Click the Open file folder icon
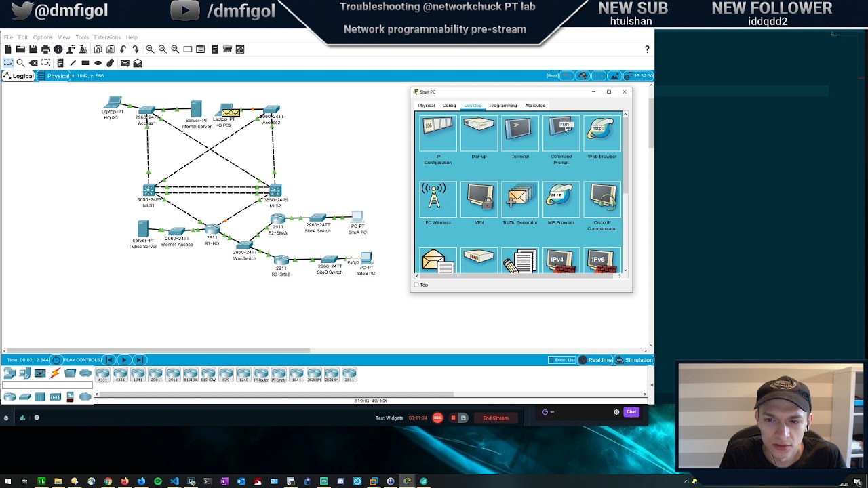The width and height of the screenshot is (868, 488). pos(20,49)
